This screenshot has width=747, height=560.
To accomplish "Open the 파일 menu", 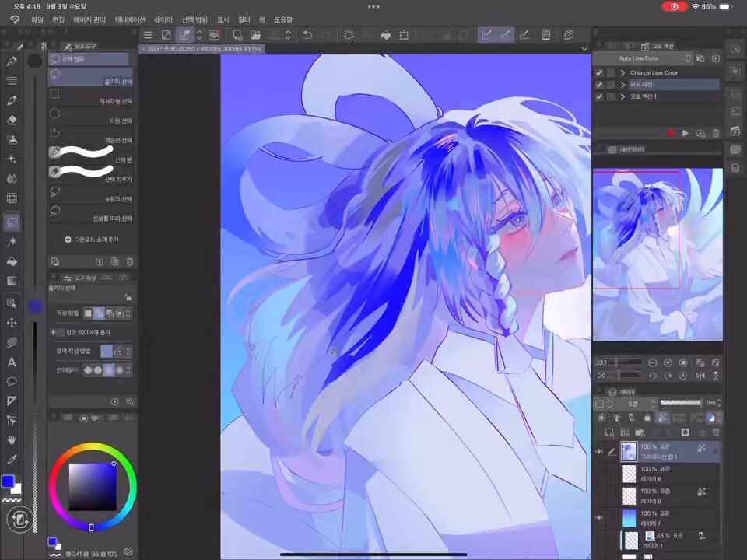I will pyautogui.click(x=37, y=19).
